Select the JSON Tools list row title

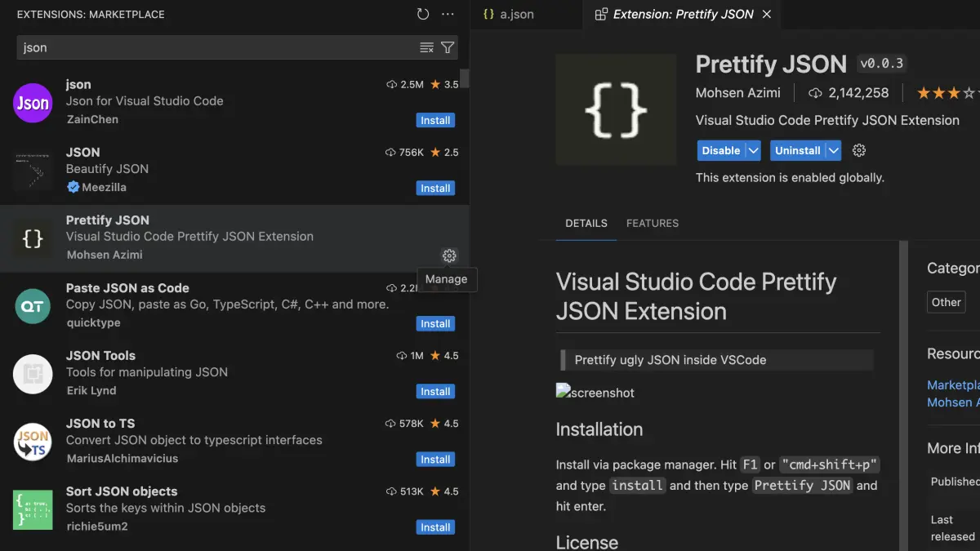(x=100, y=355)
